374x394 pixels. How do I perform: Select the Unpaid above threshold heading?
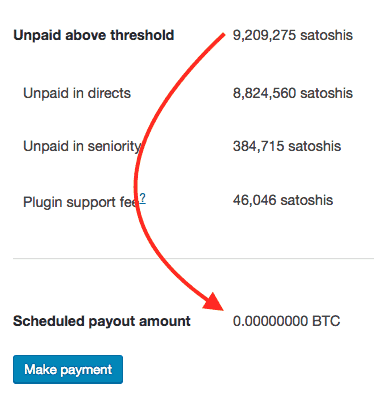tap(94, 35)
